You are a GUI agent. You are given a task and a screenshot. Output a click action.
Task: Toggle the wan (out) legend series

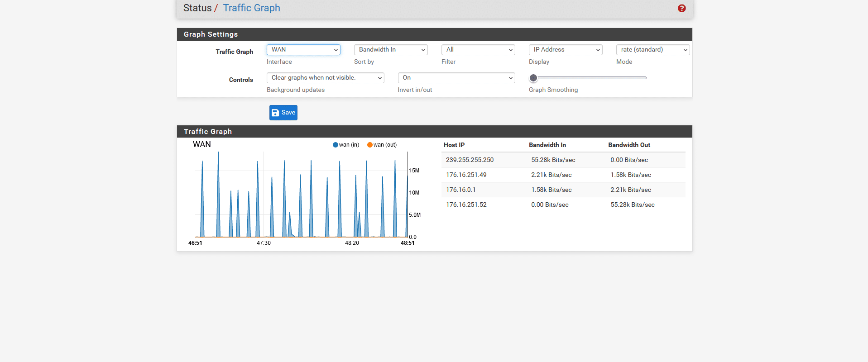(x=382, y=145)
